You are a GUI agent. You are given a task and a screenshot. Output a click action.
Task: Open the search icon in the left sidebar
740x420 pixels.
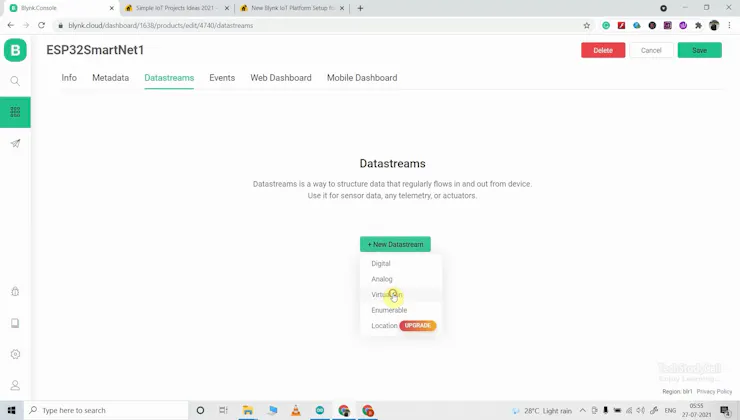click(x=15, y=81)
